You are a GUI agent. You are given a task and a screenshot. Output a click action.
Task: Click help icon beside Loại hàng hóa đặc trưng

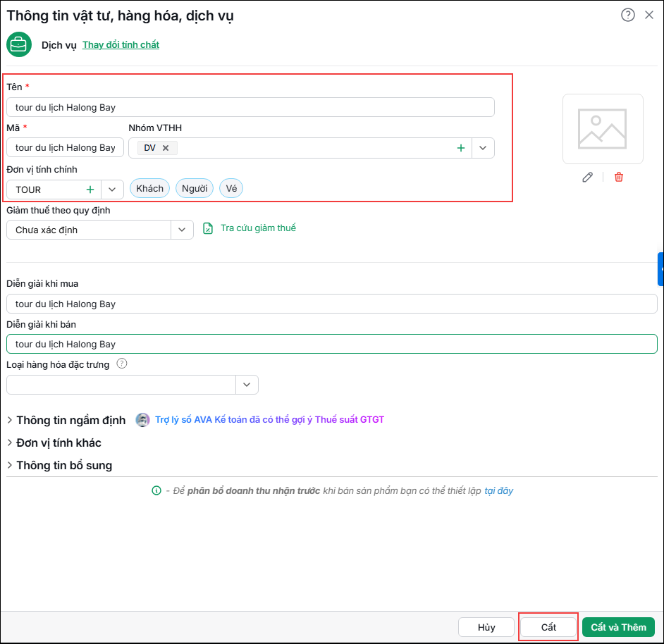tap(121, 364)
